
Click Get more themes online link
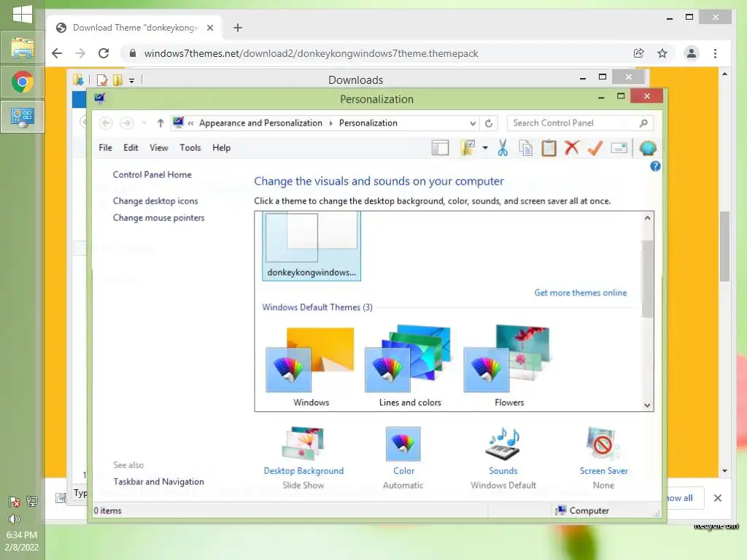580,293
